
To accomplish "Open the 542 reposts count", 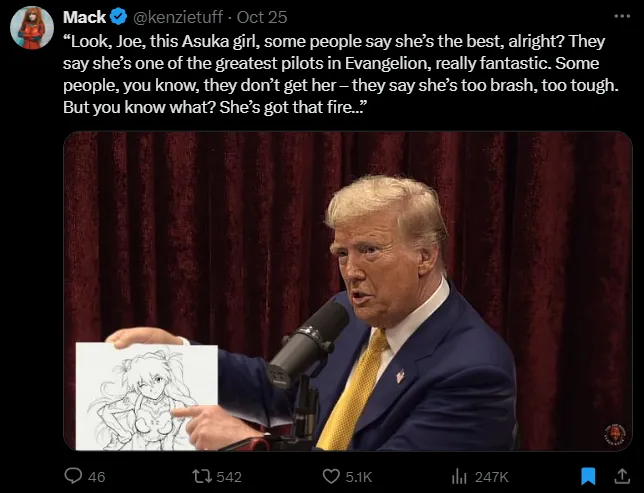I will (x=229, y=477).
